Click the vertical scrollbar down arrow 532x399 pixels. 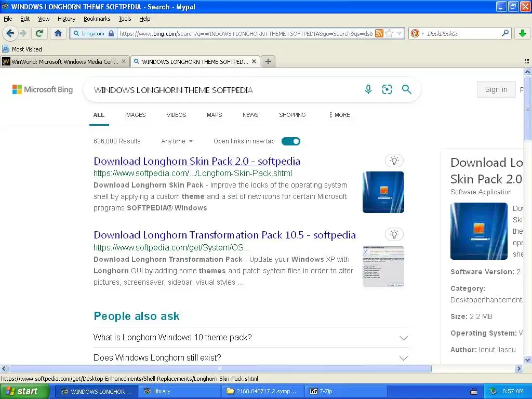pyautogui.click(x=527, y=360)
